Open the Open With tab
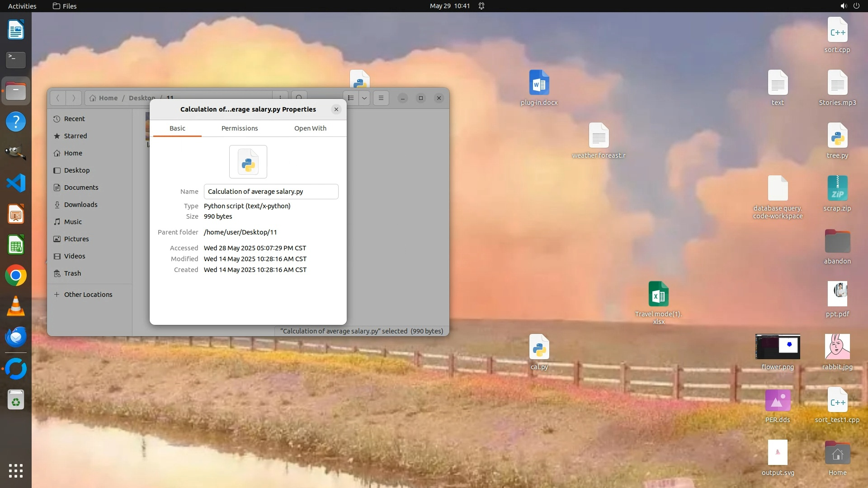This screenshot has width=868, height=488. coord(310,128)
